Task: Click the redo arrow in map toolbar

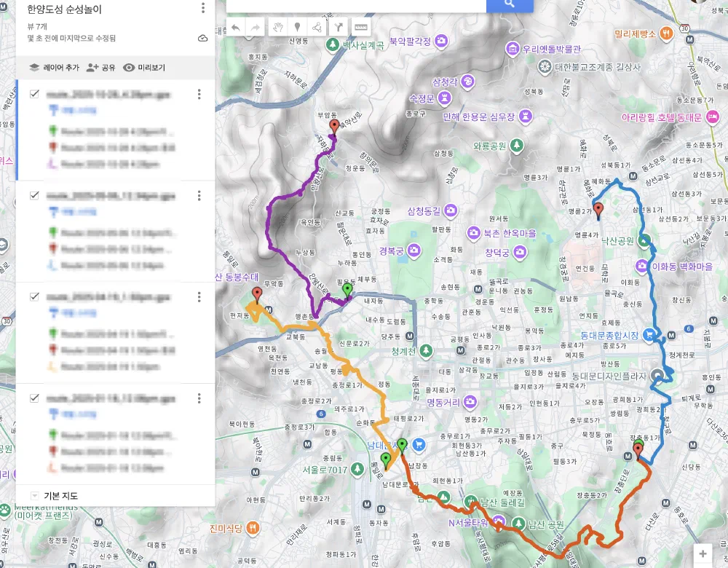Action: click(x=256, y=27)
